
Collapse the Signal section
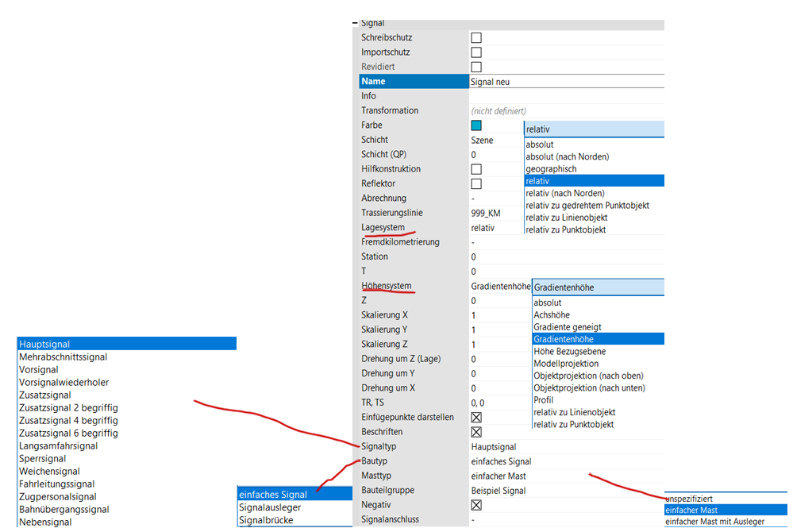[x=355, y=24]
